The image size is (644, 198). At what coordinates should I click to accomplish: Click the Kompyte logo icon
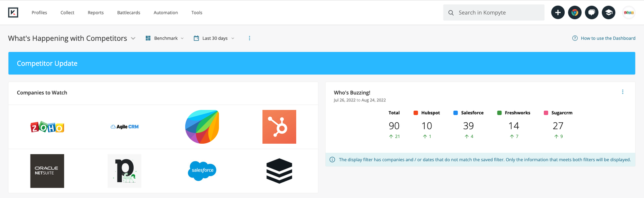click(13, 12)
